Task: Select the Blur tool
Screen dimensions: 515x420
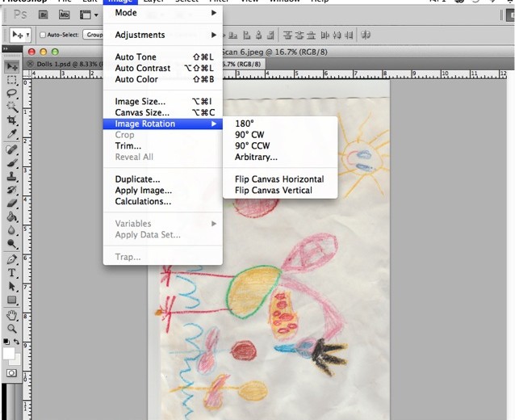Action: 12,230
